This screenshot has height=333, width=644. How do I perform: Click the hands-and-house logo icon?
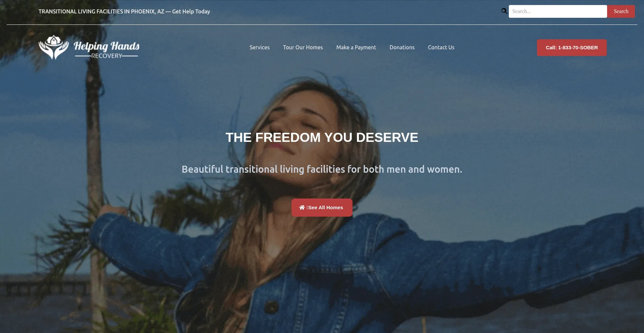[54, 47]
